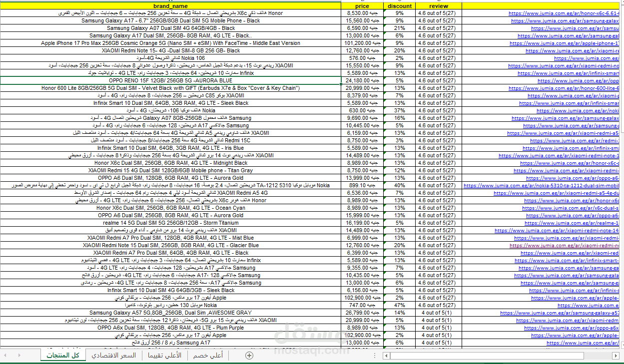The height and width of the screenshot is (364, 624).
Task: Select the price header cell
Action: (x=363, y=6)
